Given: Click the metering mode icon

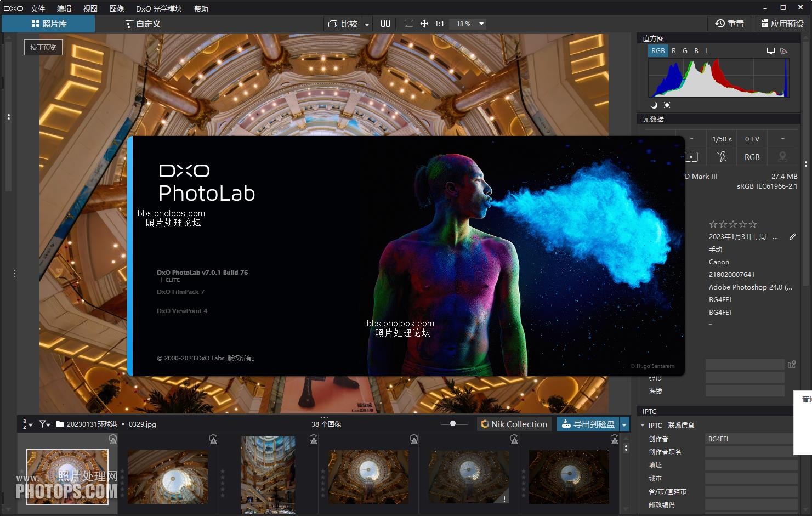Looking at the screenshot, I should tap(691, 157).
